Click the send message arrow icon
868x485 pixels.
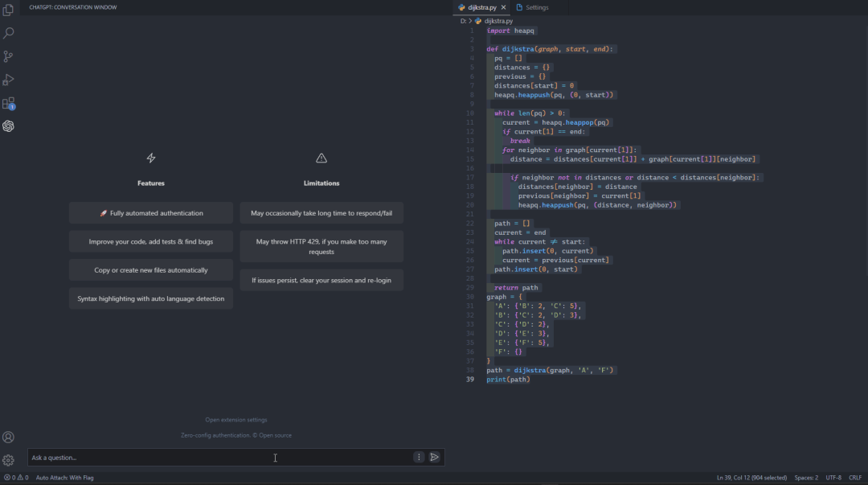click(435, 457)
